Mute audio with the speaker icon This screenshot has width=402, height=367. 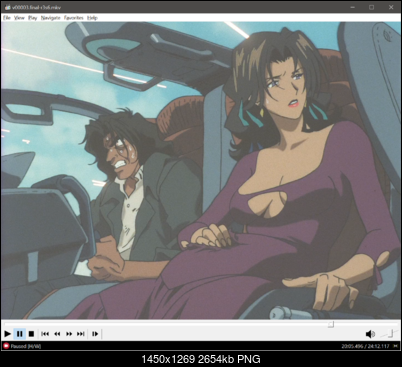(x=370, y=334)
